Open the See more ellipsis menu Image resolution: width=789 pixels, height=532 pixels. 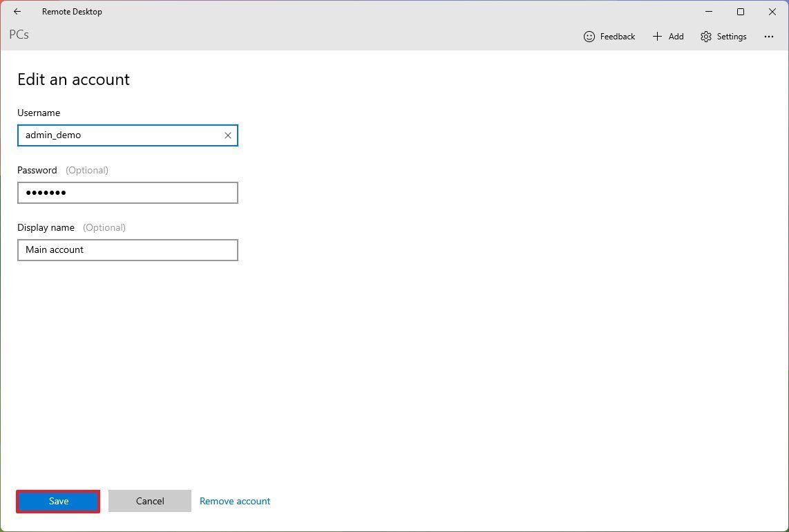click(x=769, y=36)
